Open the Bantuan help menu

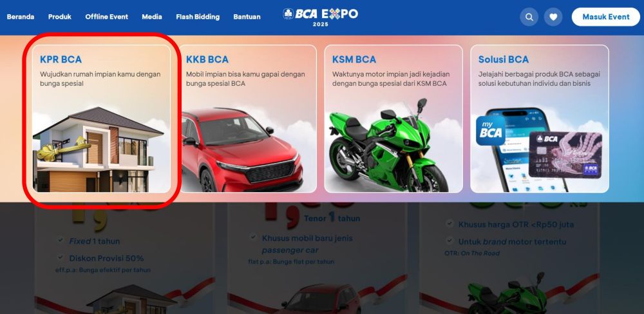247,17
